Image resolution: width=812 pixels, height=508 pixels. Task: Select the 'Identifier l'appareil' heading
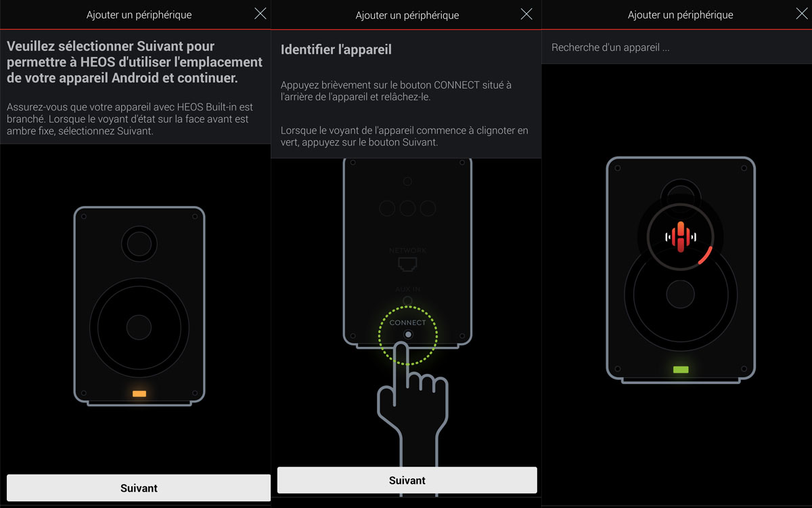point(336,49)
